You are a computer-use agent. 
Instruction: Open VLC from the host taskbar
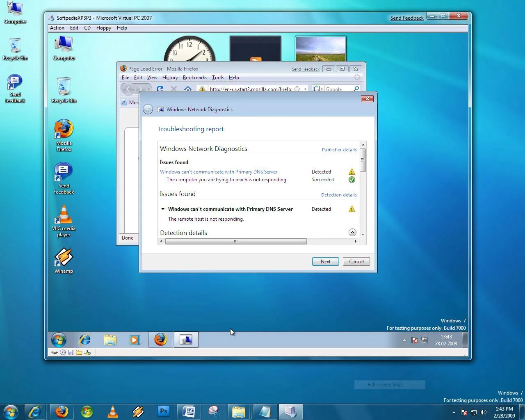pos(113,411)
